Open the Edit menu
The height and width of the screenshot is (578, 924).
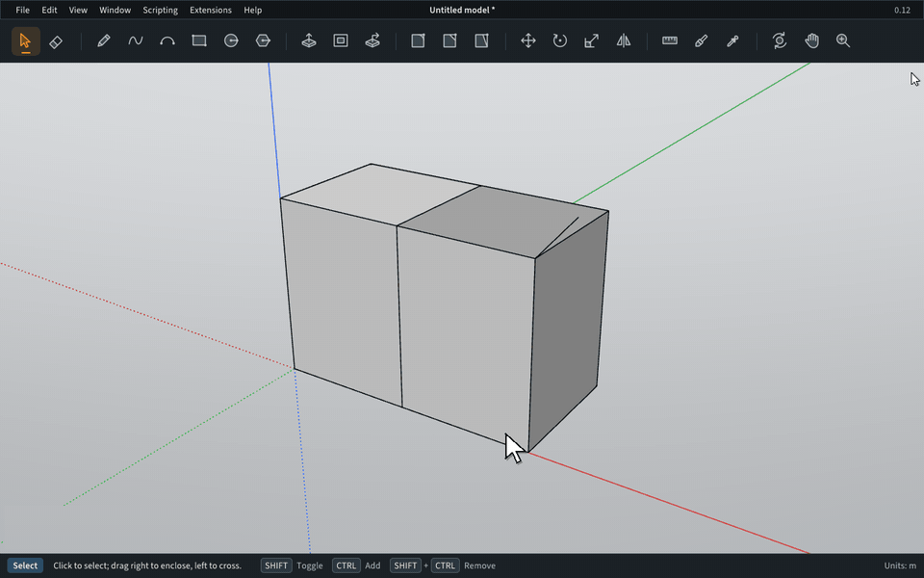(x=49, y=10)
